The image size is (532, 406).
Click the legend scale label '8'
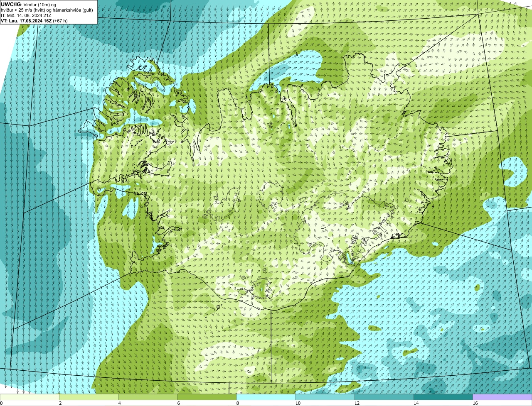click(x=238, y=403)
